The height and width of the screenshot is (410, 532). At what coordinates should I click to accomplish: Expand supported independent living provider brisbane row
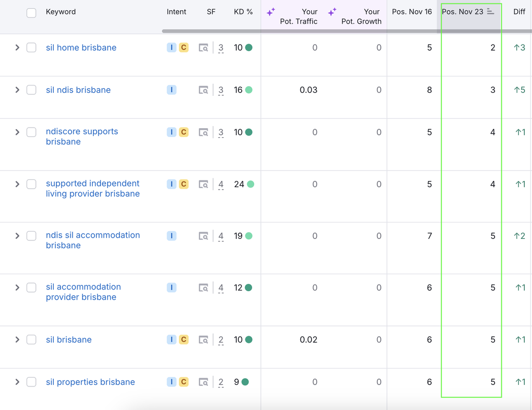(x=17, y=184)
